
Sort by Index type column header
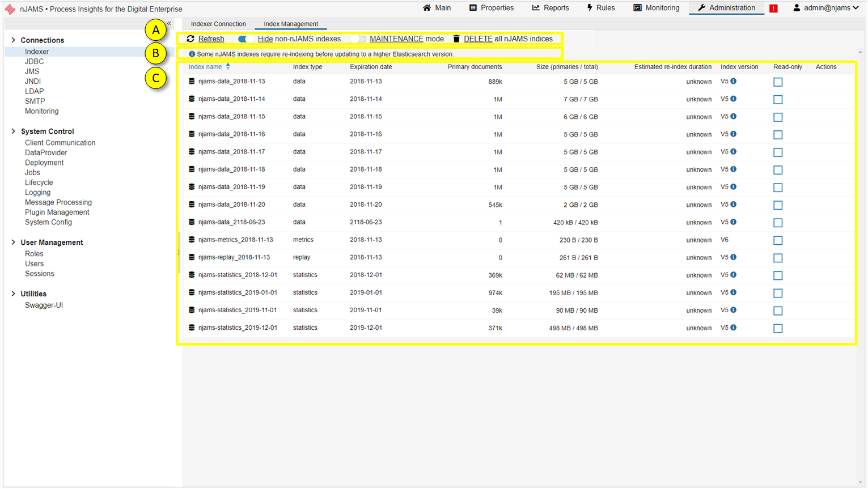(307, 67)
